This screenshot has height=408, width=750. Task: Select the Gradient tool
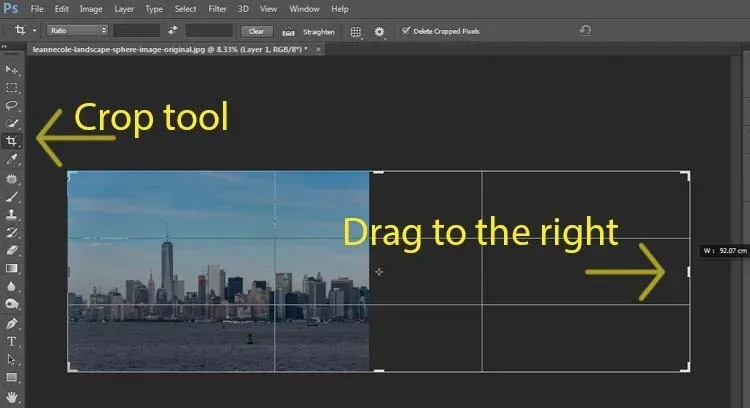click(12, 268)
